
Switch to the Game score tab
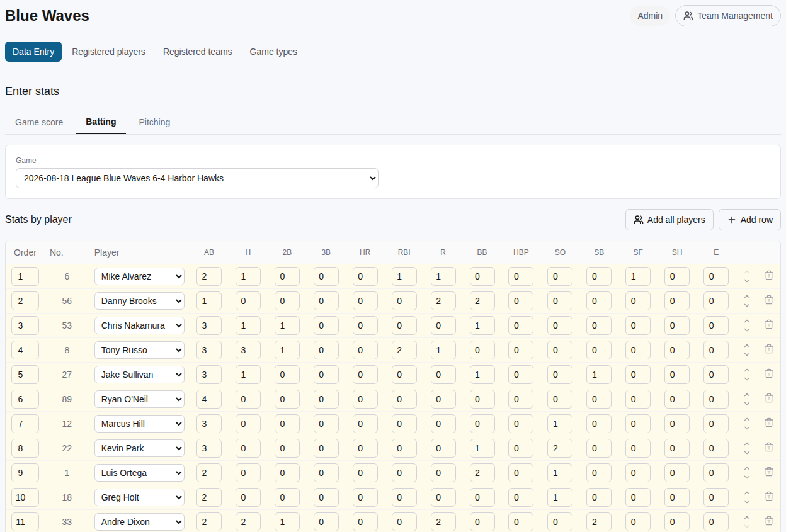[39, 122]
